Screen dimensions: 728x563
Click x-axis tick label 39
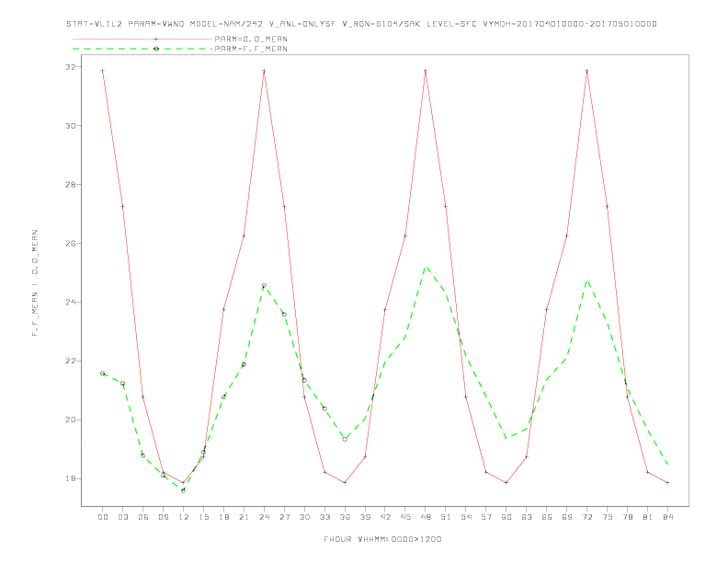coord(365,517)
